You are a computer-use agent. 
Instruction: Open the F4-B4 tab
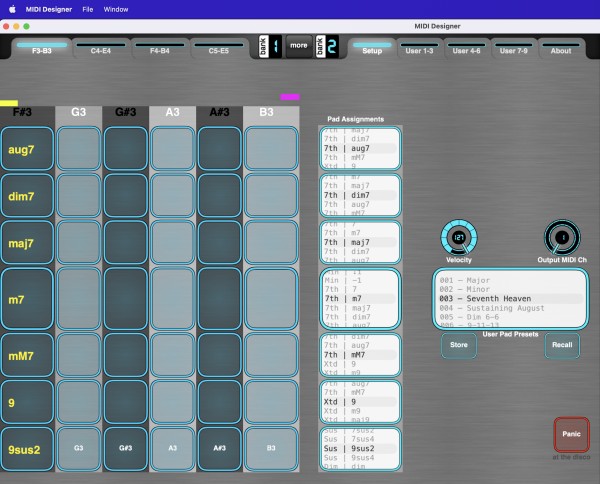(x=160, y=48)
